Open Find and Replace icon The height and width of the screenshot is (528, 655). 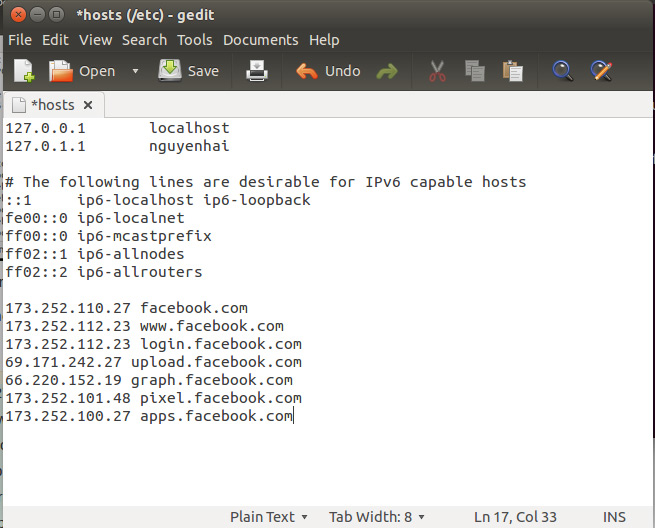point(602,71)
